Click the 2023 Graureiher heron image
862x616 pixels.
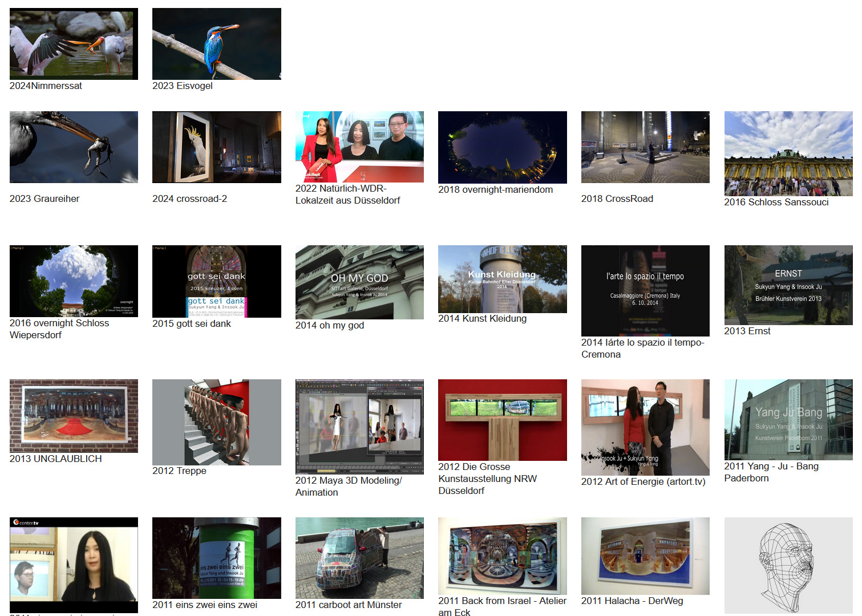(x=74, y=147)
